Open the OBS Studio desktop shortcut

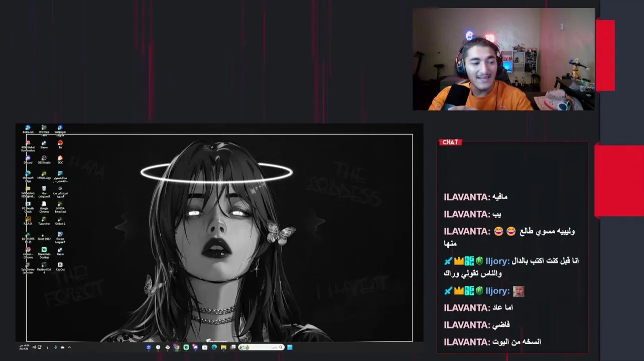point(44,160)
